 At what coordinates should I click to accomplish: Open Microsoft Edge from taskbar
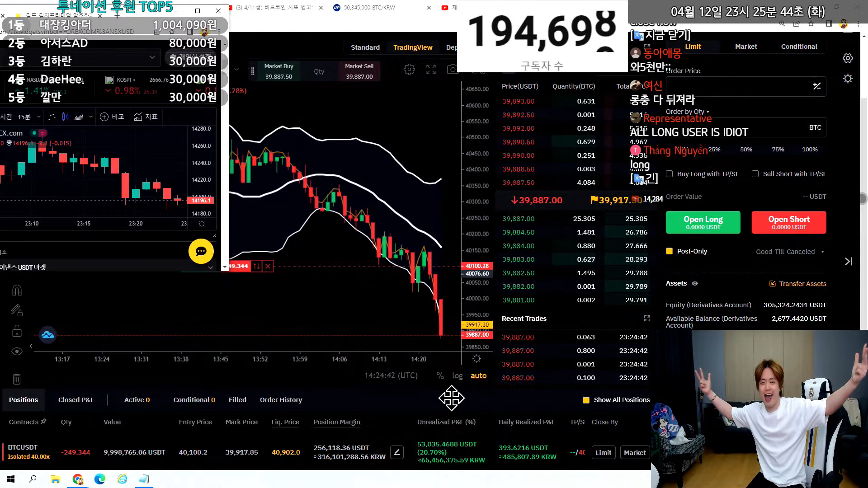click(99, 479)
